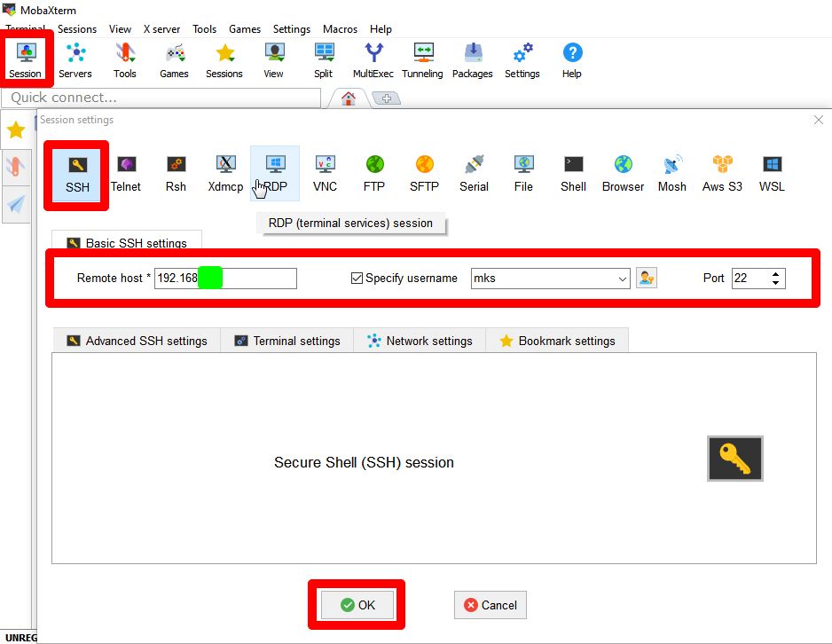Choose the Browser session type
Viewport: 832px width, 644px height.
[623, 174]
